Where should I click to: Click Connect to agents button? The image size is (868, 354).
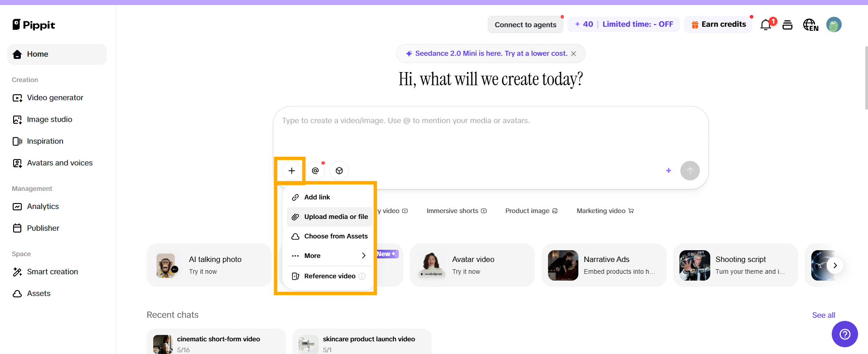[x=525, y=24]
